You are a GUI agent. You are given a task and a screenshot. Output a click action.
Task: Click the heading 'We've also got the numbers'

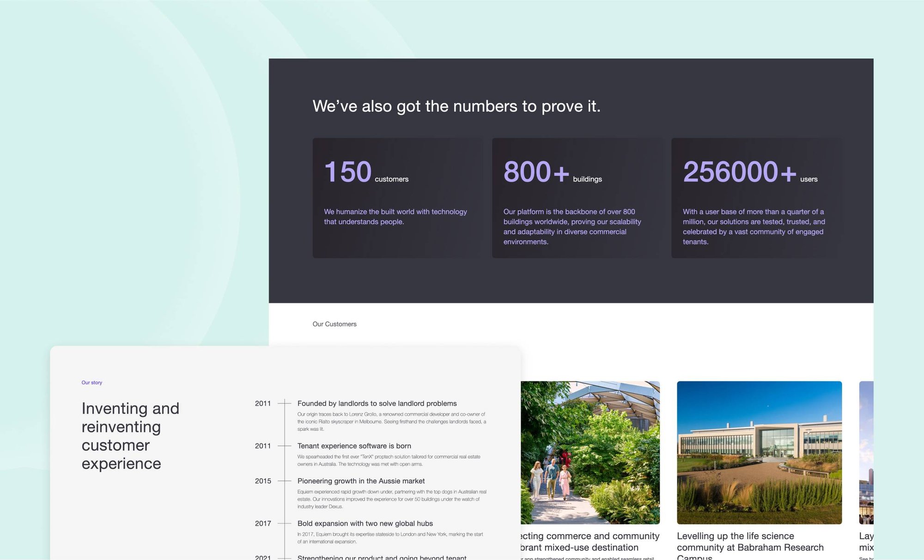457,106
